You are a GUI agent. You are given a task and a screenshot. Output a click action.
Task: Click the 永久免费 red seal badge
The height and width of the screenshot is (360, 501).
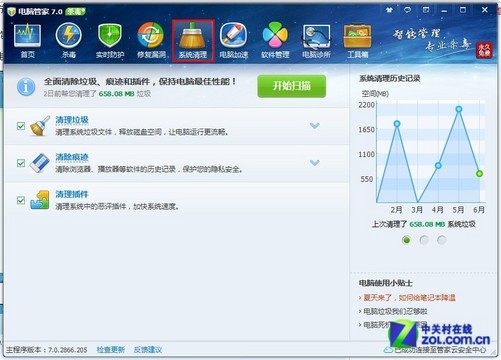tap(484, 50)
